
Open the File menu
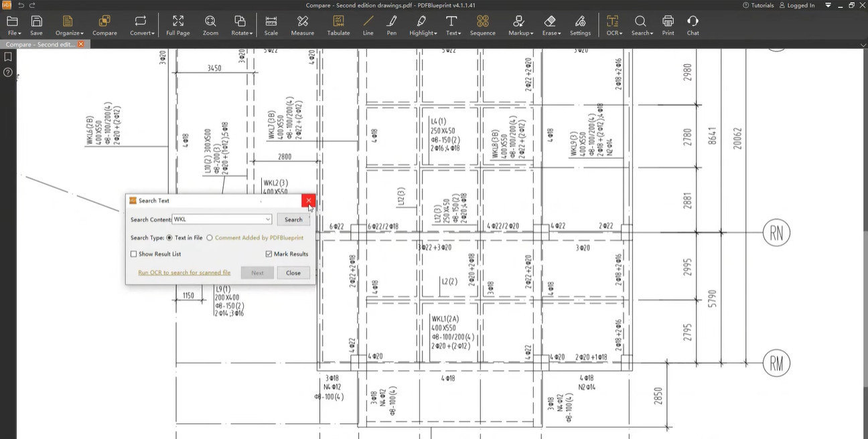pyautogui.click(x=13, y=25)
